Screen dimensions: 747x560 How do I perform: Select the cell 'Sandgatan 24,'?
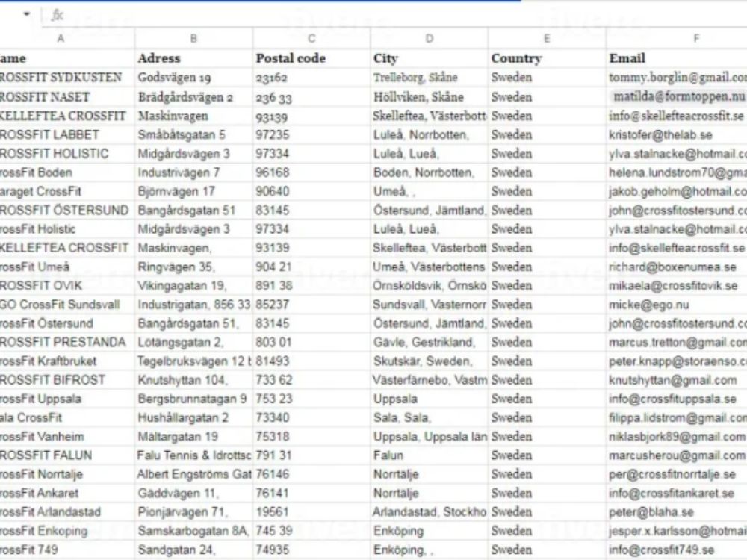point(194,550)
